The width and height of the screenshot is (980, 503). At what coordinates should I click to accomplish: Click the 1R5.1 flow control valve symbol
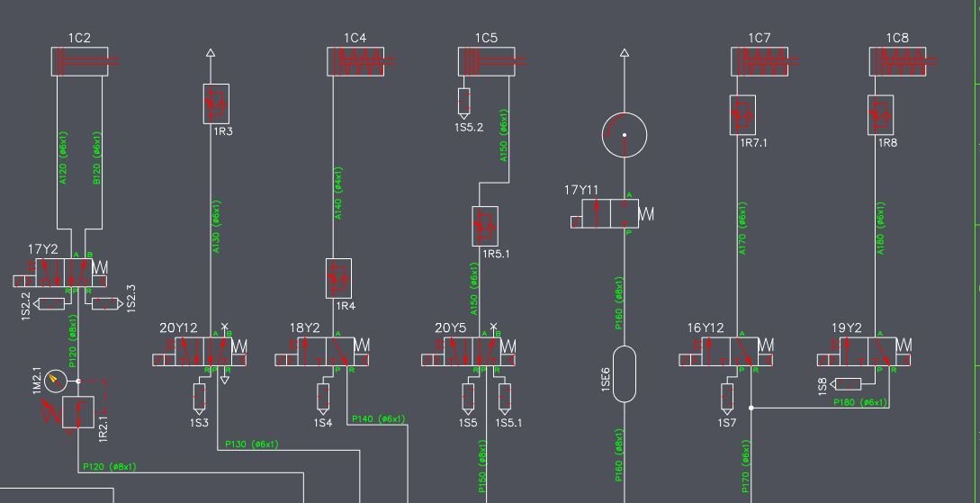485,226
